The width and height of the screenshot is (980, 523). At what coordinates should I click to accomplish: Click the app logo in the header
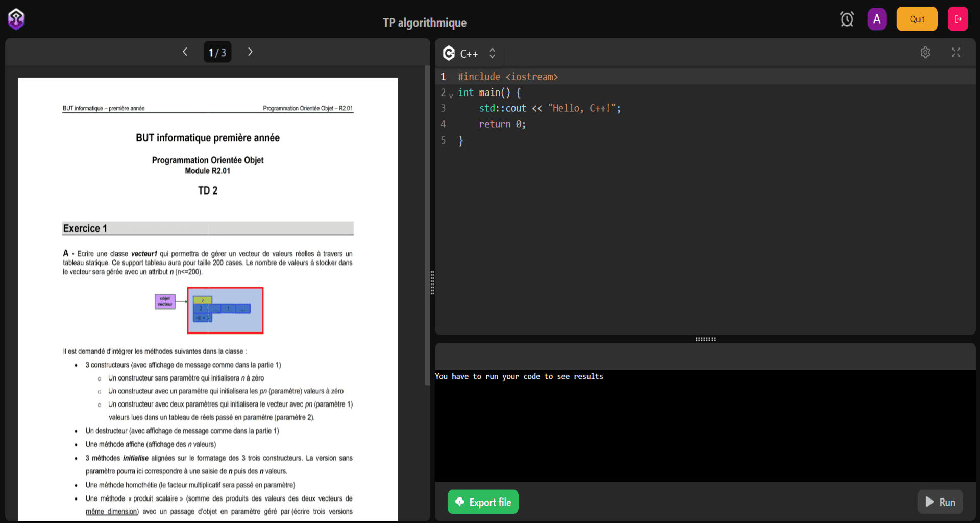16,19
